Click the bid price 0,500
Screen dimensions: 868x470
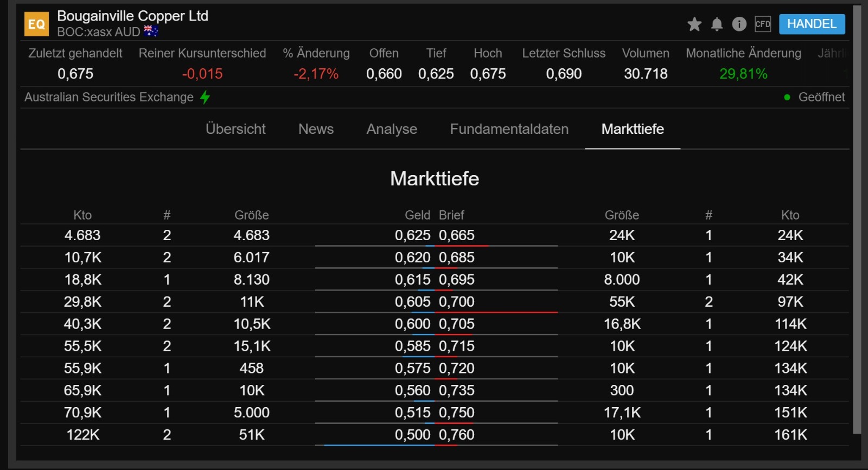click(413, 435)
